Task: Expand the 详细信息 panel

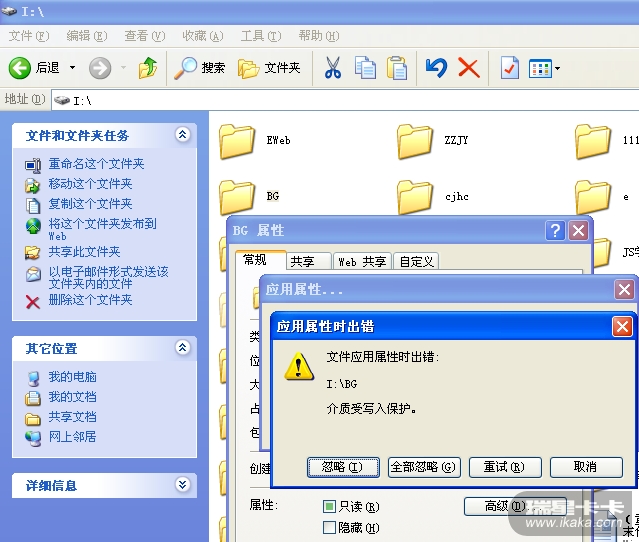Action: tap(182, 484)
